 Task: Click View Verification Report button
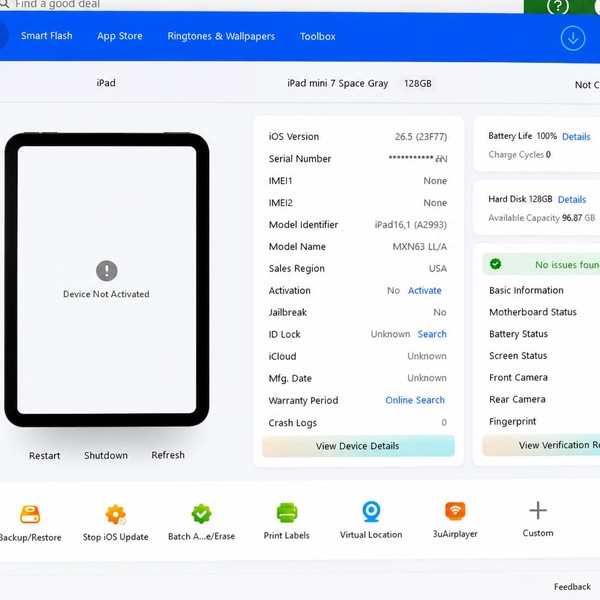coord(541,445)
